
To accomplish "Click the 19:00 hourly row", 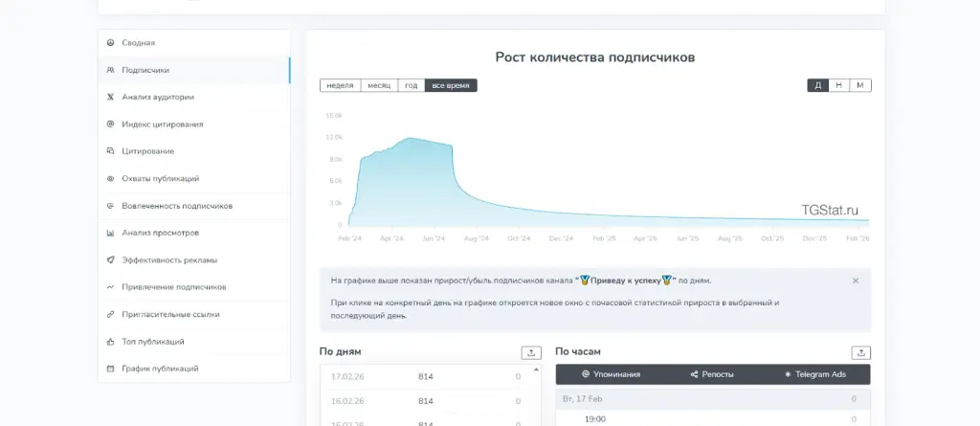I will [x=712, y=419].
